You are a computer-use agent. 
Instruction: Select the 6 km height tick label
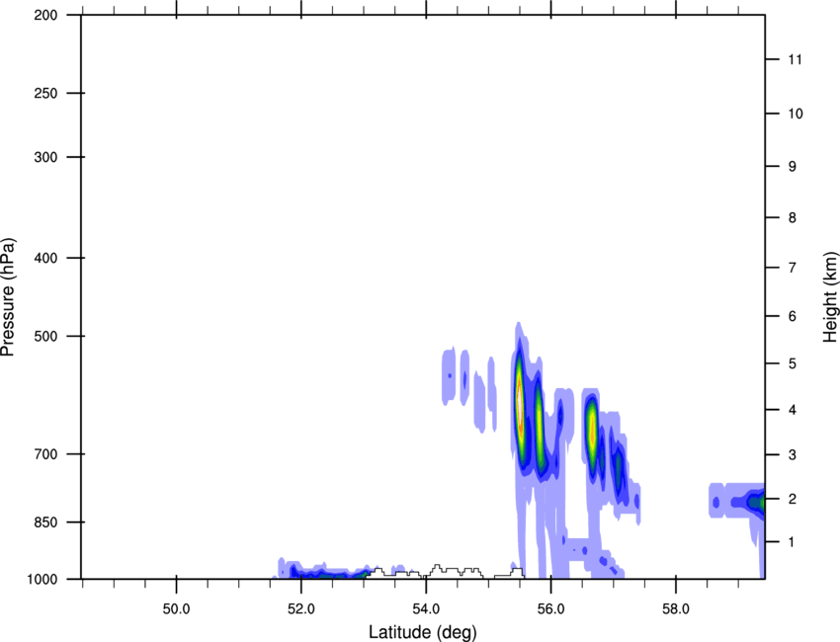(792, 316)
